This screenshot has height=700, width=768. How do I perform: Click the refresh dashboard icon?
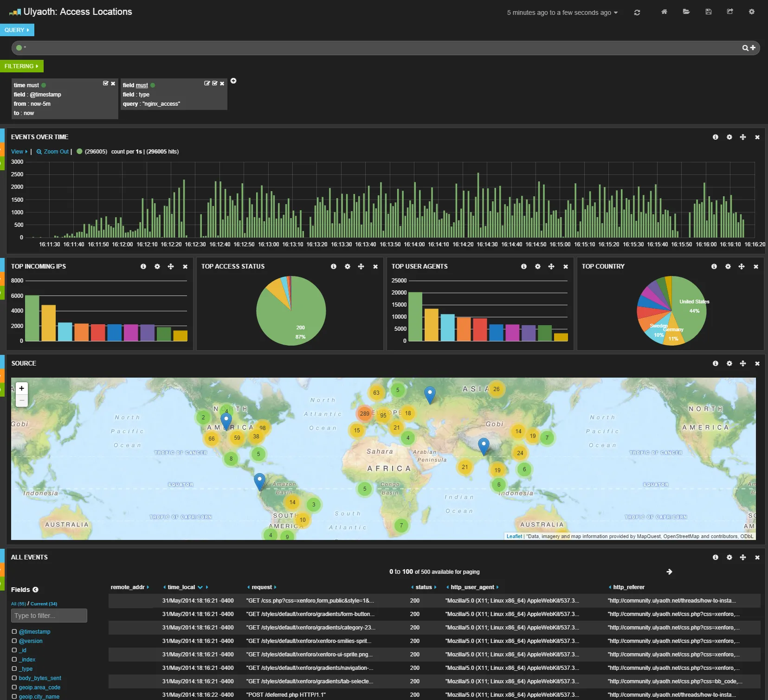point(637,13)
